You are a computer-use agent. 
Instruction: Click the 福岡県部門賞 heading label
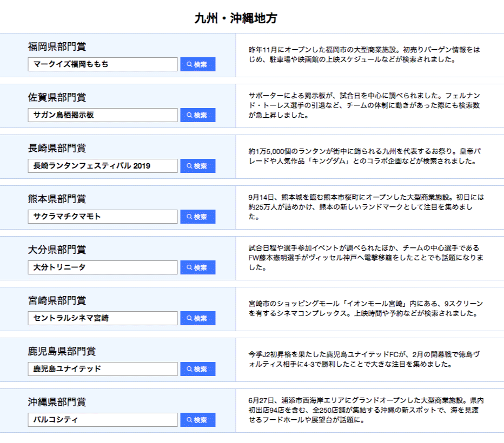click(57, 47)
